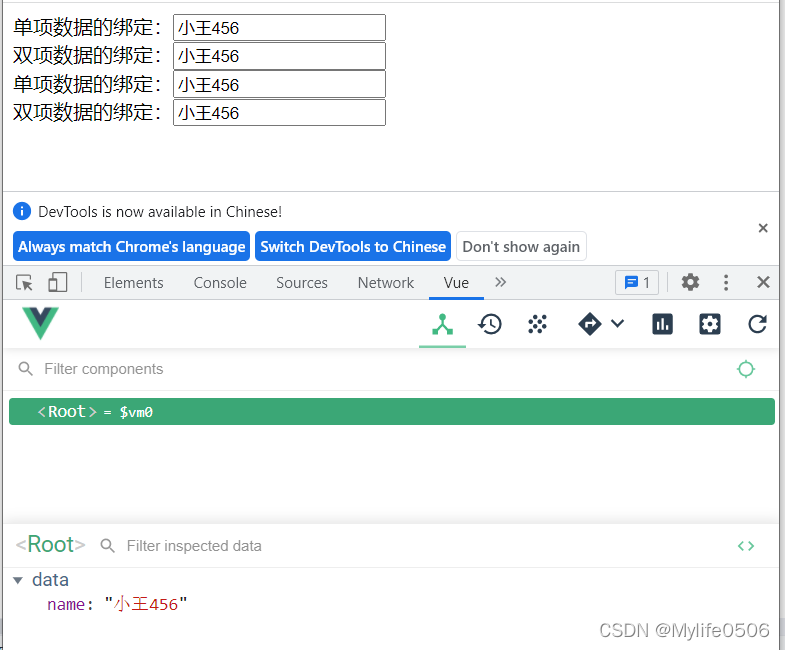
Task: Click the Vue logo icon
Action: coord(41,323)
